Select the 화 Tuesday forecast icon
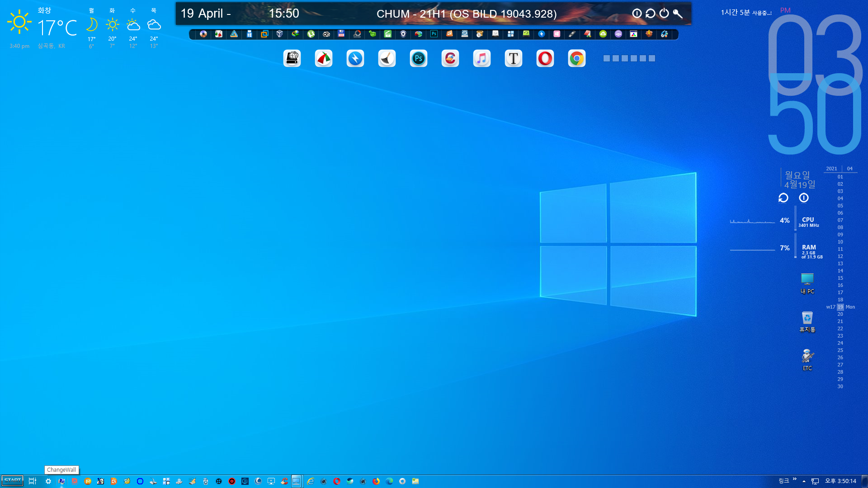This screenshot has height=488, width=868. point(112,24)
